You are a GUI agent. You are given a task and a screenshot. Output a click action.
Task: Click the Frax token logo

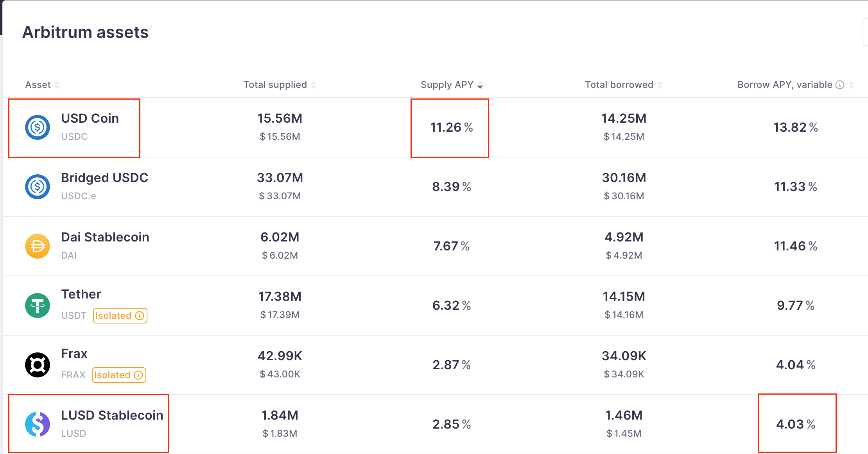pos(38,365)
